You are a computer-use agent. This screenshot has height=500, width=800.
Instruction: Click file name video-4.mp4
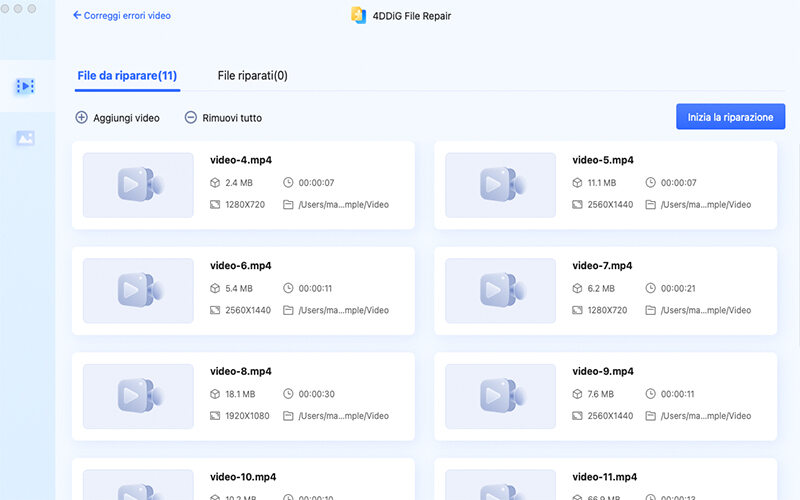click(x=241, y=160)
